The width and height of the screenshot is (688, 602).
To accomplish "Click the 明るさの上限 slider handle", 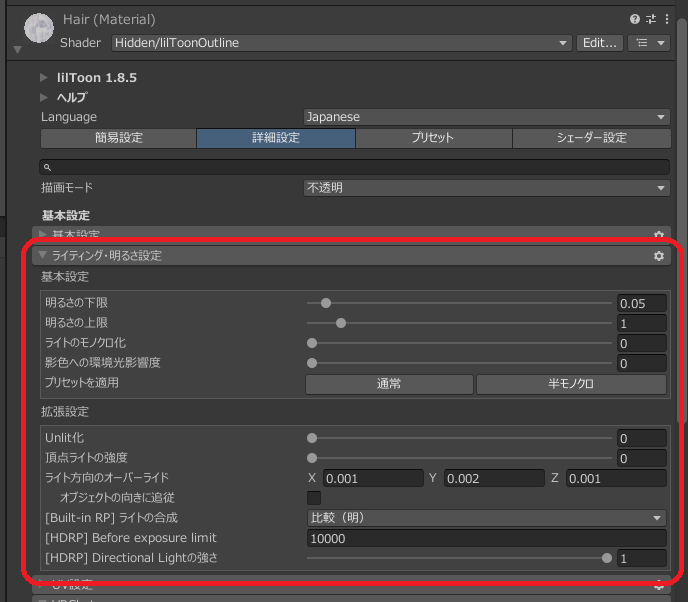I will [341, 323].
